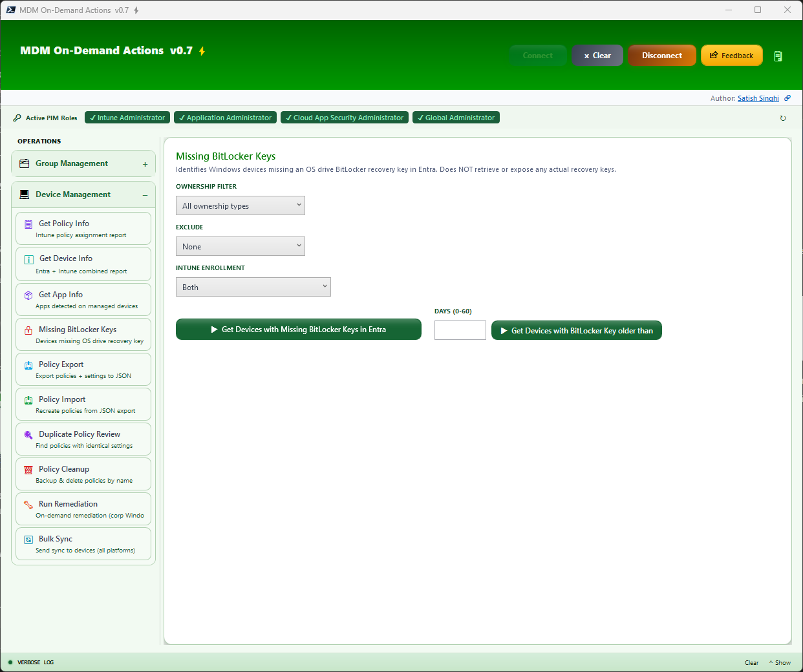This screenshot has height=672, width=803.
Task: Click the Missing BitLocker Keys lock icon
Action: click(x=28, y=330)
